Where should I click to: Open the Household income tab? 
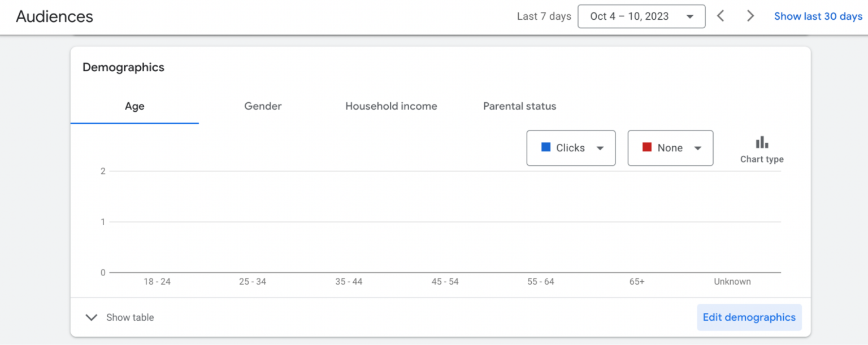pos(391,106)
